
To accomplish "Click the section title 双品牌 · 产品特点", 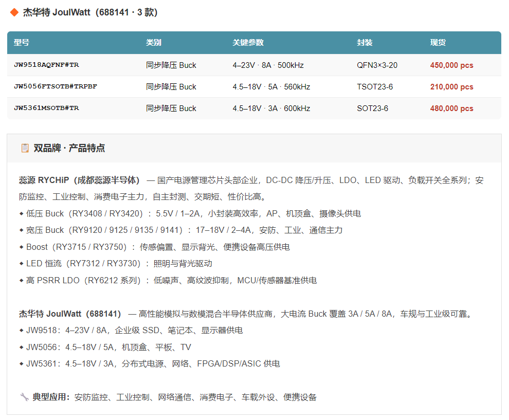I will click(x=69, y=149).
